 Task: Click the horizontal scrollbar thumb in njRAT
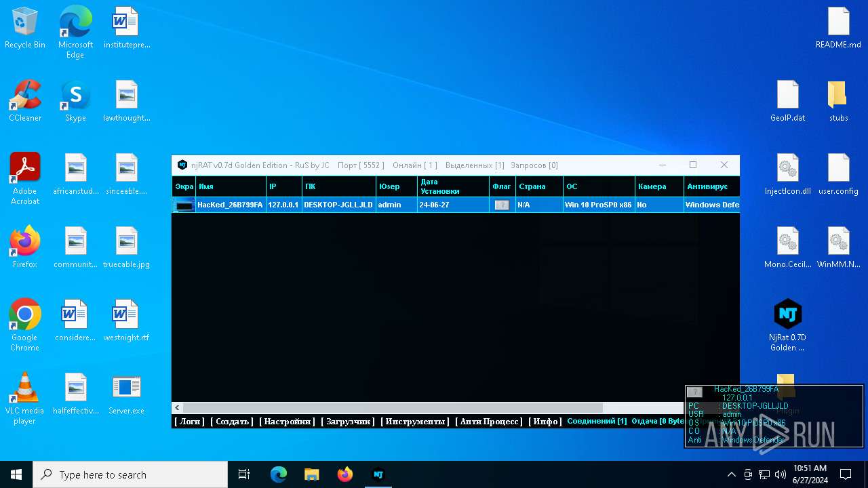[x=393, y=408]
